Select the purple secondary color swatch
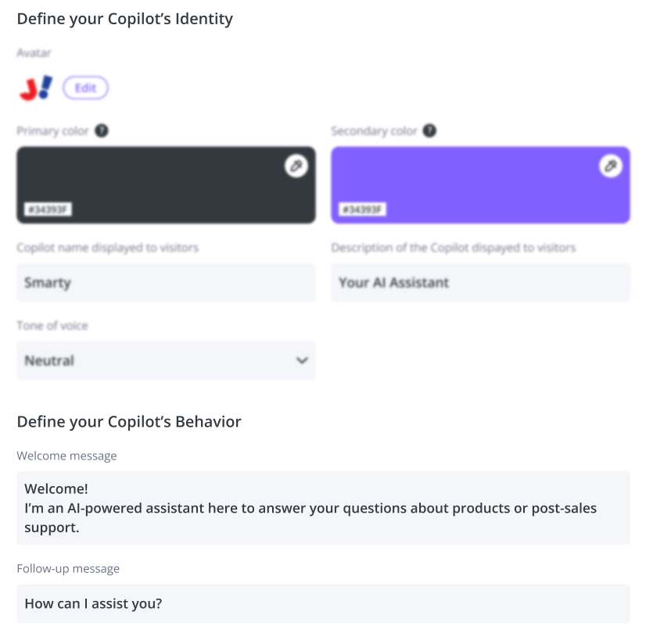This screenshot has width=646, height=644. tap(480, 185)
